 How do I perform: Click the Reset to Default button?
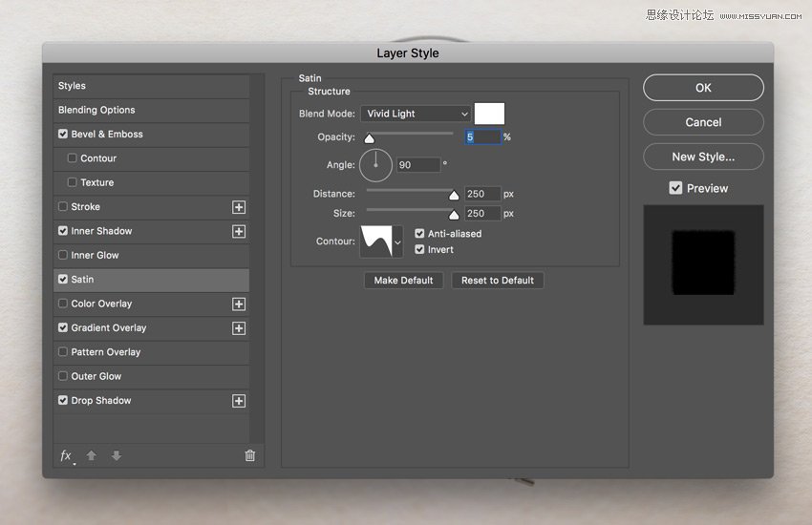click(498, 281)
